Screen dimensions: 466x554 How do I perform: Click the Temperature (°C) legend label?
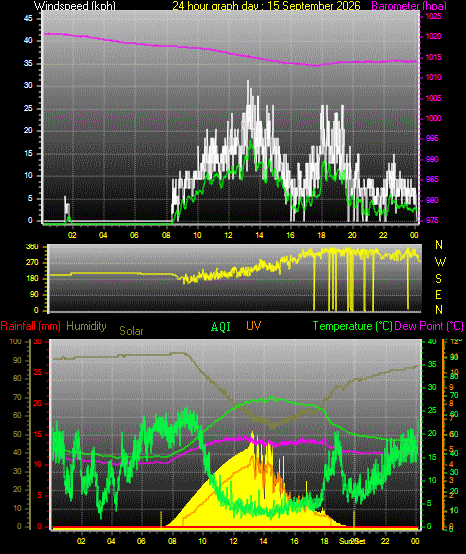[x=352, y=326]
